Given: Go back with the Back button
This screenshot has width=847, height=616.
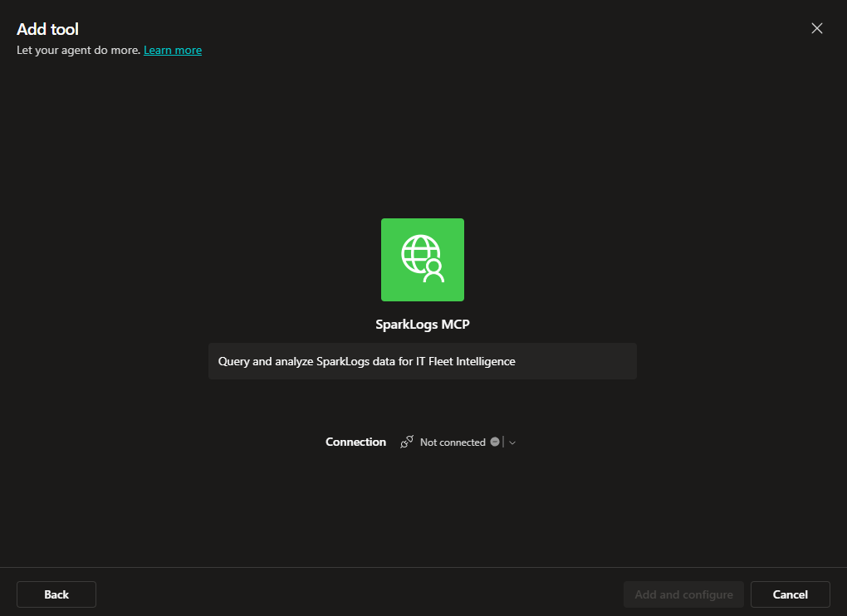Looking at the screenshot, I should (56, 594).
